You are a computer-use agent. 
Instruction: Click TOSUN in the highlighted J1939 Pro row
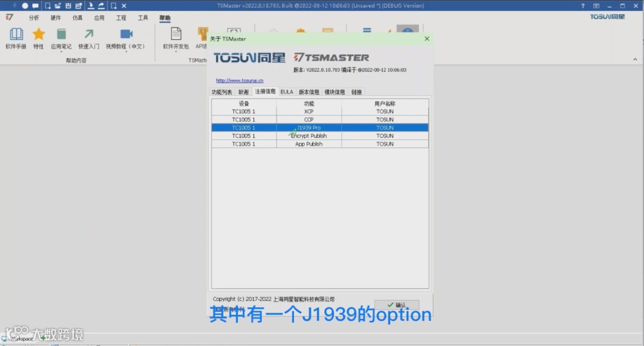pos(385,127)
